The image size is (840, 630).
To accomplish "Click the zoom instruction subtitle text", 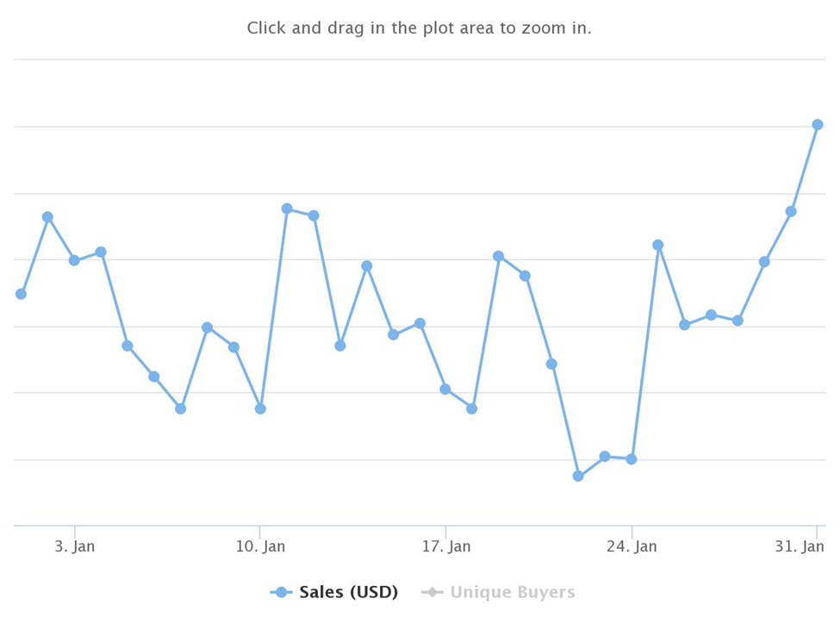I will pyautogui.click(x=420, y=28).
